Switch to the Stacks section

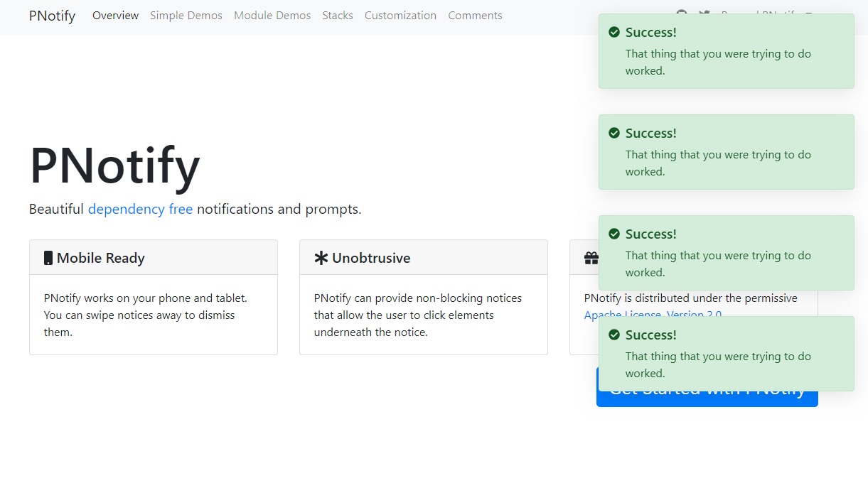point(338,16)
